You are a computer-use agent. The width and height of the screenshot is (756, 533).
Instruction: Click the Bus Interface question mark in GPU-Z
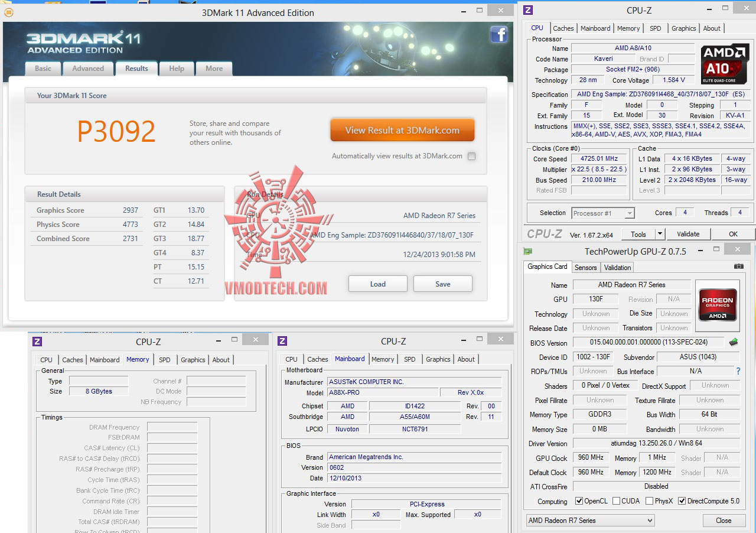[x=738, y=371]
